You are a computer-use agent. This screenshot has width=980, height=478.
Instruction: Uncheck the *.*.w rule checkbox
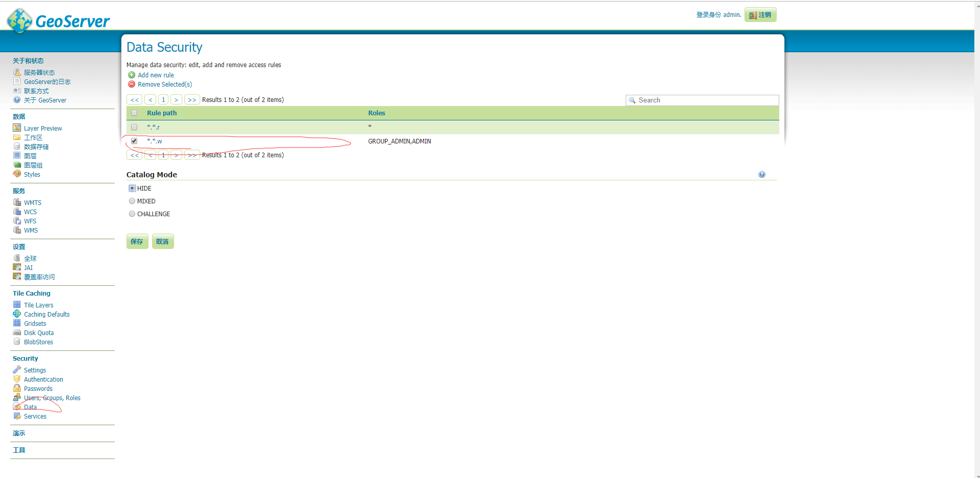[x=134, y=141]
